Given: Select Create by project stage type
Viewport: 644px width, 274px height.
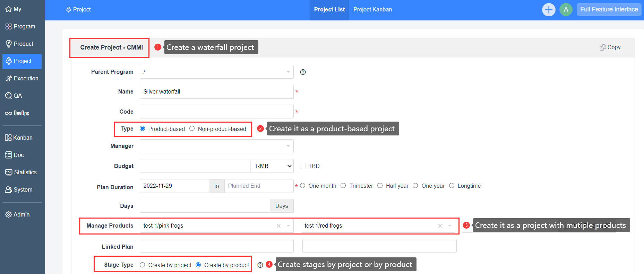Looking at the screenshot, I should click(143, 265).
